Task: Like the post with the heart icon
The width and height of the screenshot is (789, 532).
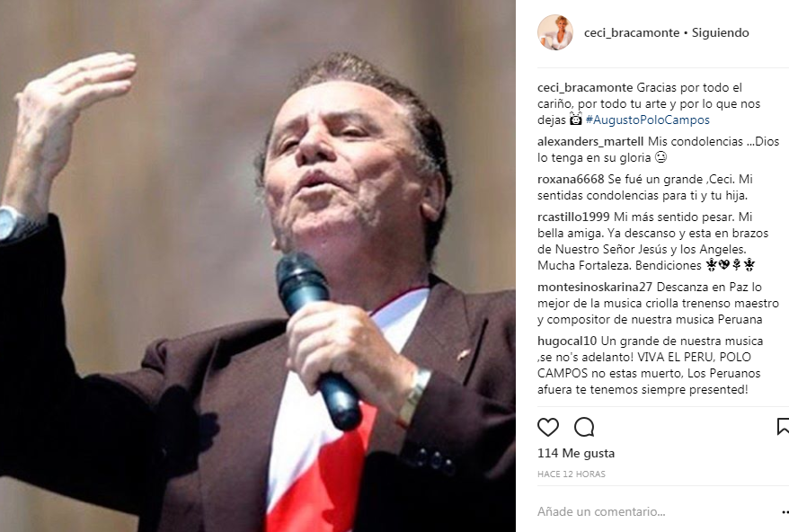Action: tap(548, 428)
